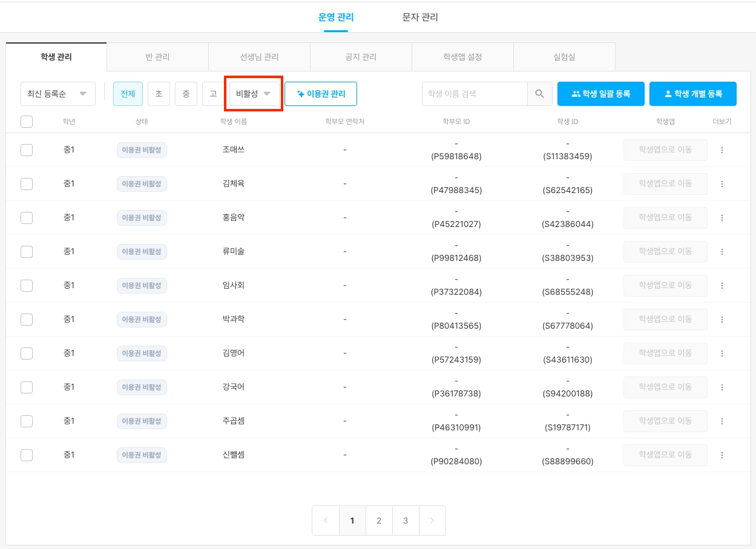Viewport: 756px width, 549px height.
Task: Switch to 운영 관리 top tab
Action: (336, 17)
